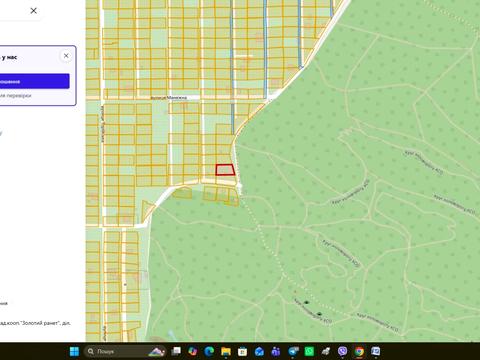Open Viber from the taskbar
The image size is (480, 360).
tap(342, 351)
